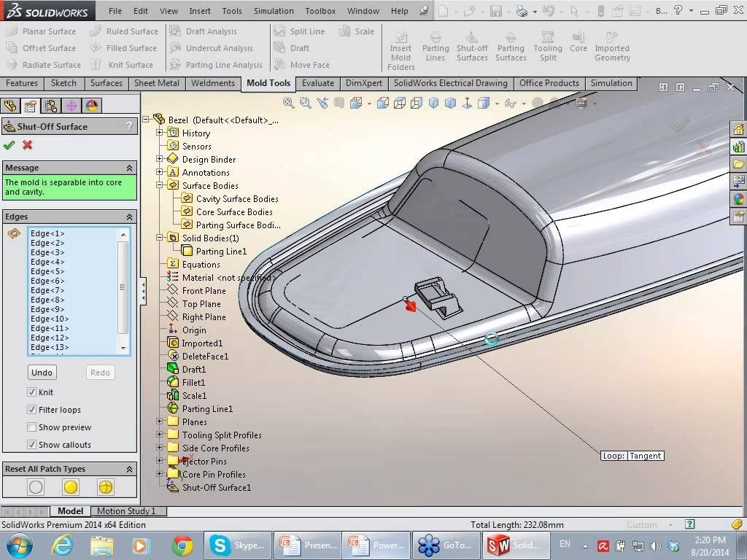The width and height of the screenshot is (747, 560).
Task: Cancel Shut-Off Surface with the red X
Action: click(28, 145)
